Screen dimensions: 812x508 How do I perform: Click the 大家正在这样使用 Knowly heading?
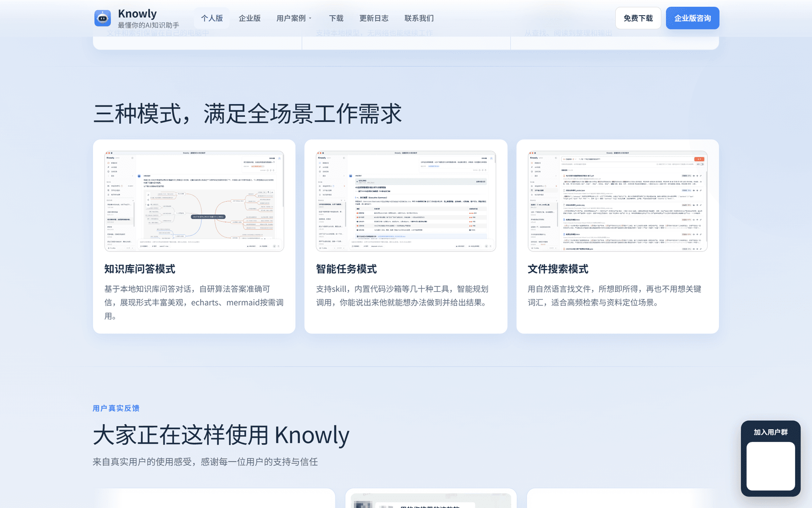click(x=221, y=435)
